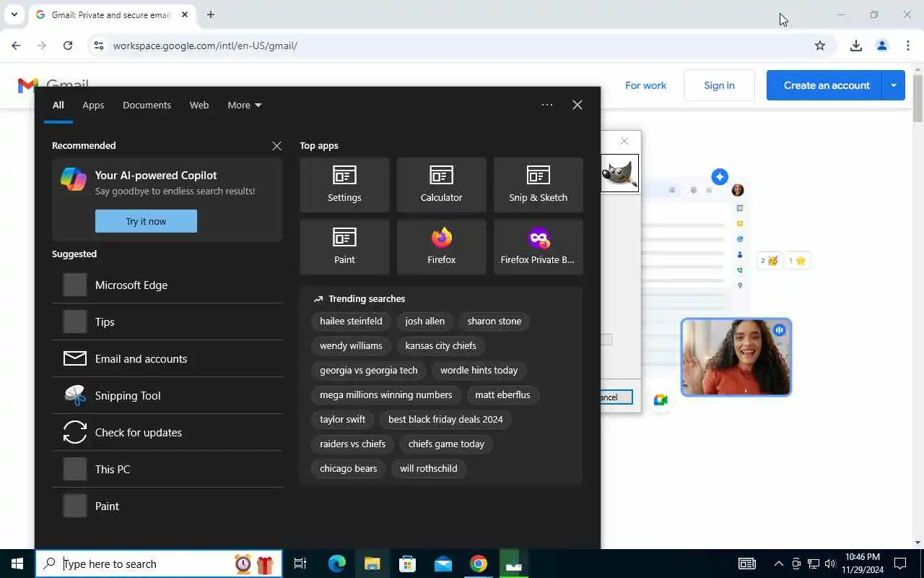
Task: Open Calculator from Top apps
Action: tap(441, 185)
